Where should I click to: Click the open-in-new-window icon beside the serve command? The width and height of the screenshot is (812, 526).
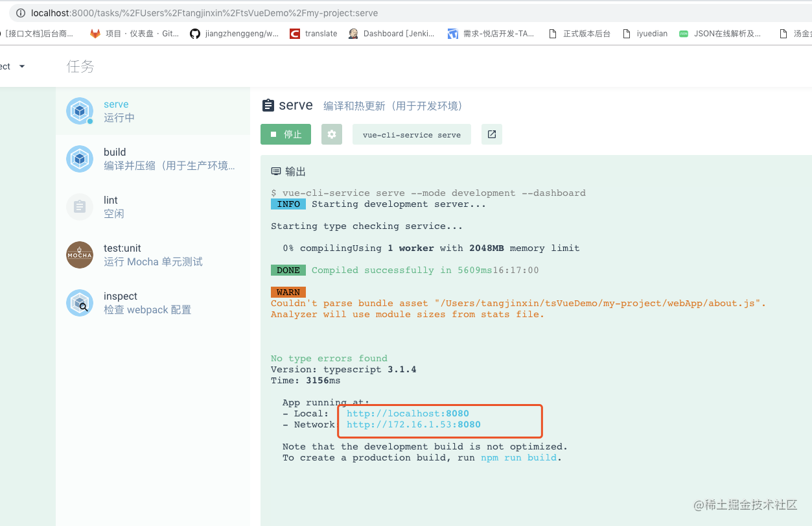492,134
